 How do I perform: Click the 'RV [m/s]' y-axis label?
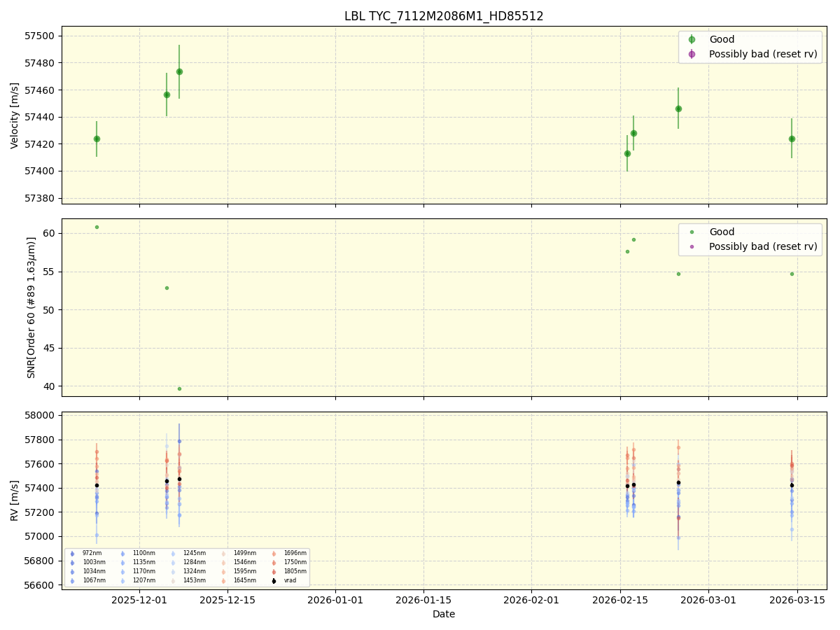pyautogui.click(x=15, y=500)
